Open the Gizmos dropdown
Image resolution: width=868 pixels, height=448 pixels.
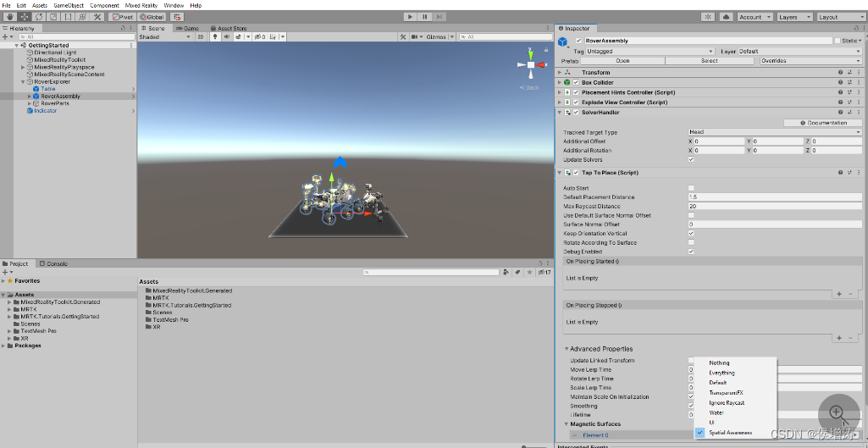pyautogui.click(x=440, y=36)
